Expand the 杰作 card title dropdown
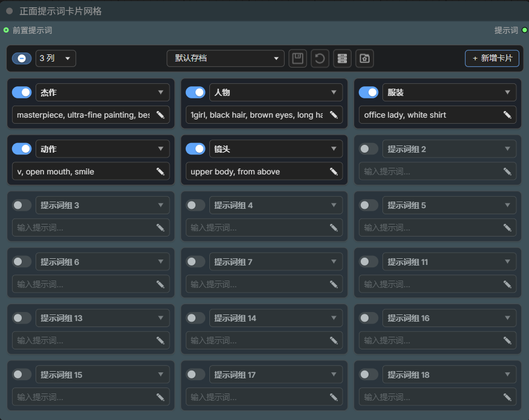This screenshot has height=420, width=529. 103,92
